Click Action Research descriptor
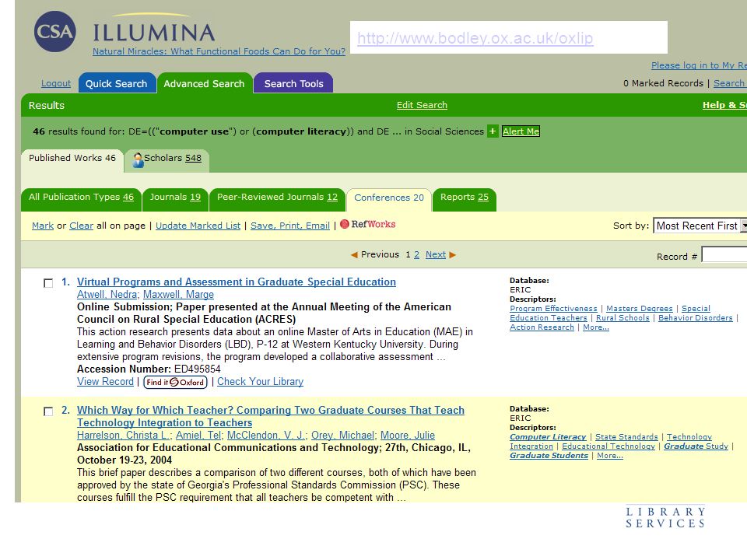Viewport: 747px width, 560px height. tap(542, 327)
